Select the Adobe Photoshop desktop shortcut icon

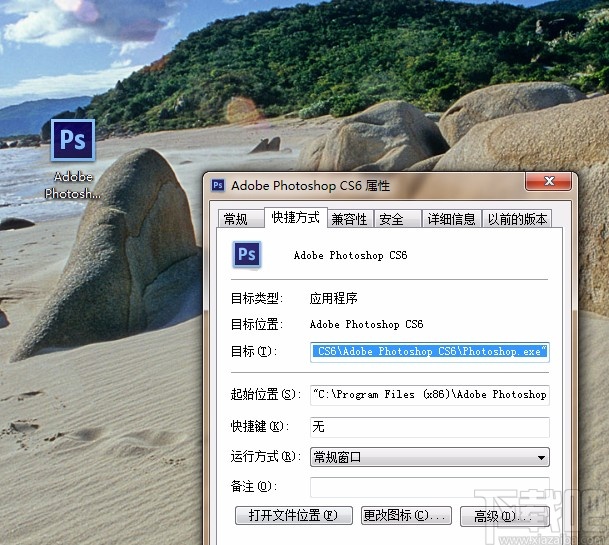click(x=73, y=140)
